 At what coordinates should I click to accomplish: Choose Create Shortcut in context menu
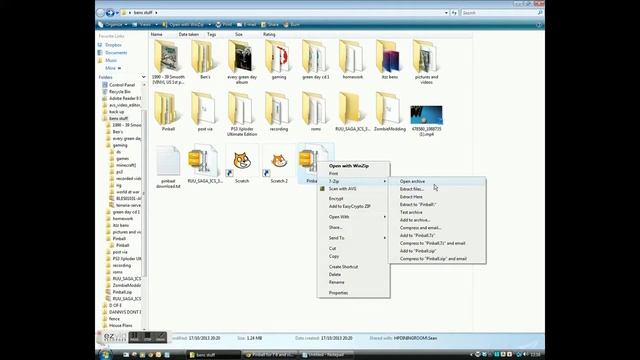coord(353,267)
